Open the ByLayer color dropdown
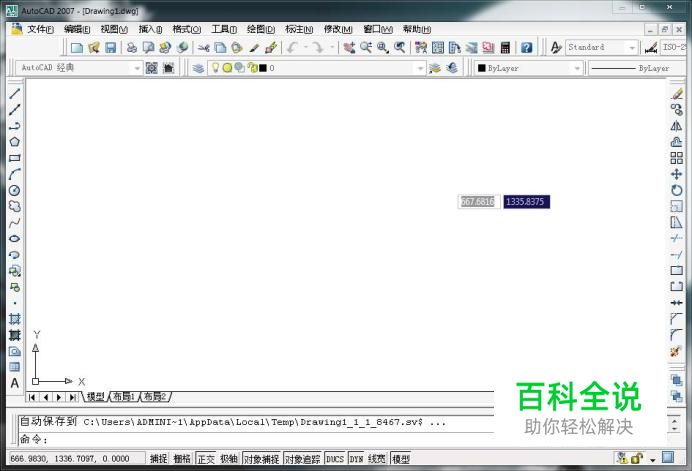Image resolution: width=692 pixels, height=471 pixels. pyautogui.click(x=576, y=68)
